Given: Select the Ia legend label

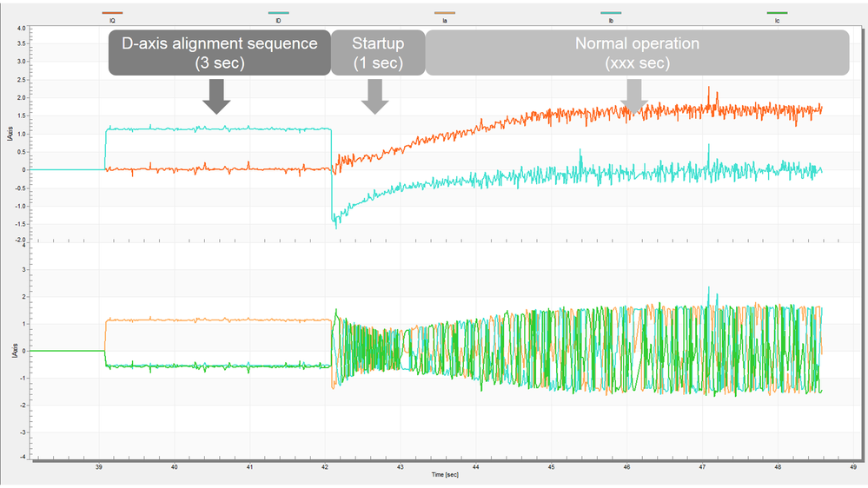Looking at the screenshot, I should [445, 21].
